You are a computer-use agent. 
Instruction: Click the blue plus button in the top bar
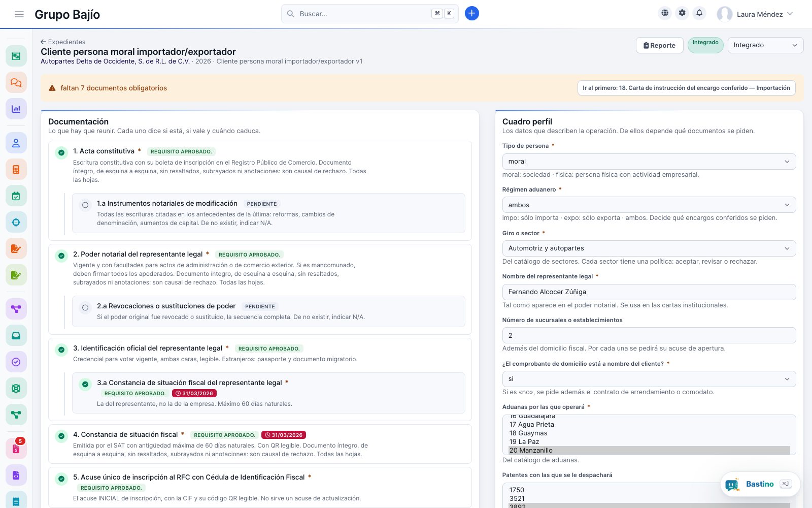pos(471,14)
